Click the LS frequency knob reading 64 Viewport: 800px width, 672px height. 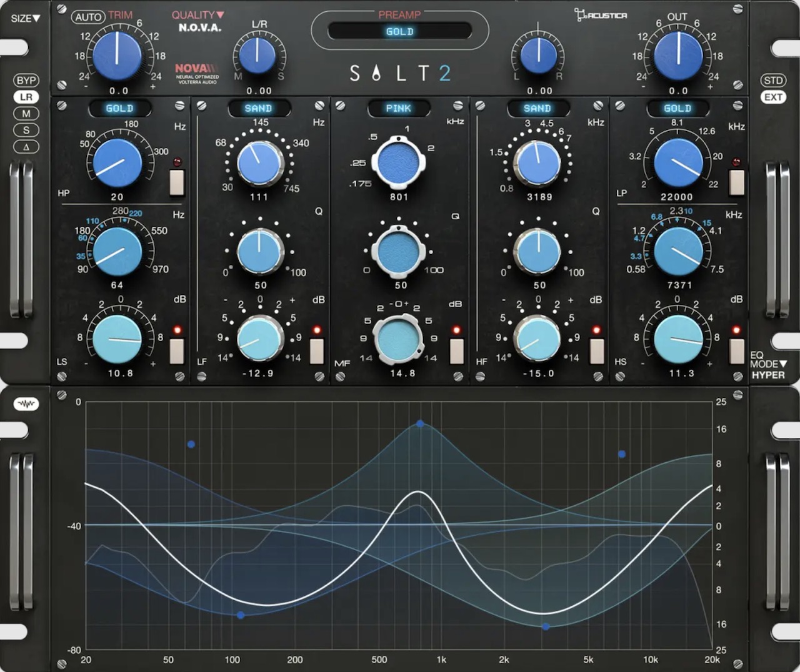point(117,252)
